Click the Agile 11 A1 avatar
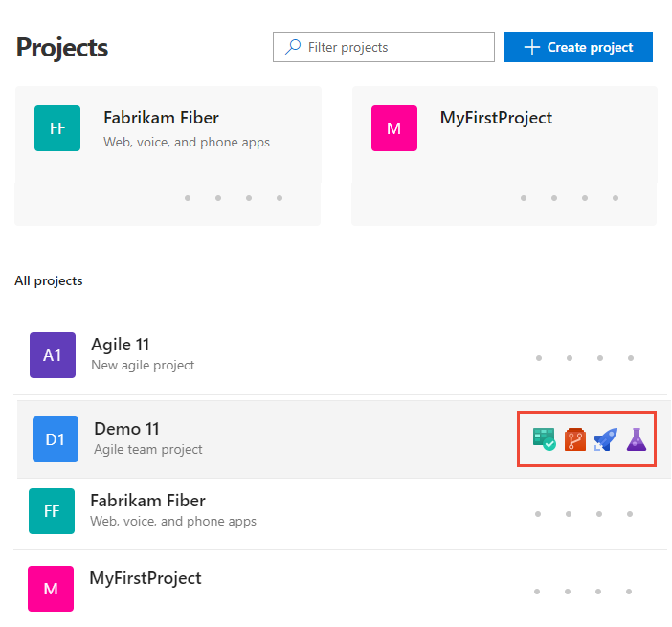This screenshot has height=627, width=672. 53,355
